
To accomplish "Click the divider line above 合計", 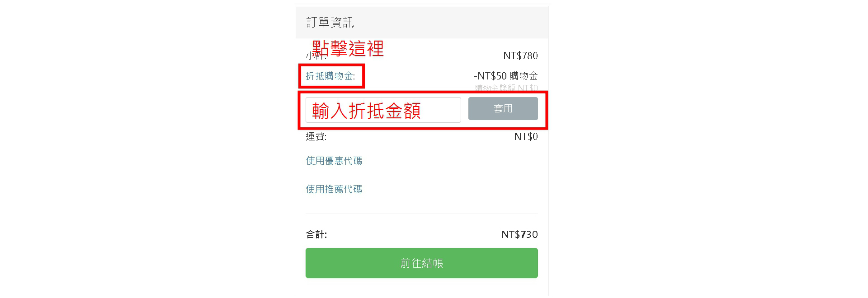I will [x=421, y=214].
